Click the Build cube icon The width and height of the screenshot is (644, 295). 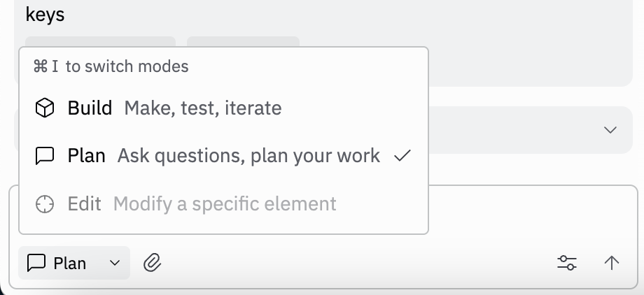(45, 108)
